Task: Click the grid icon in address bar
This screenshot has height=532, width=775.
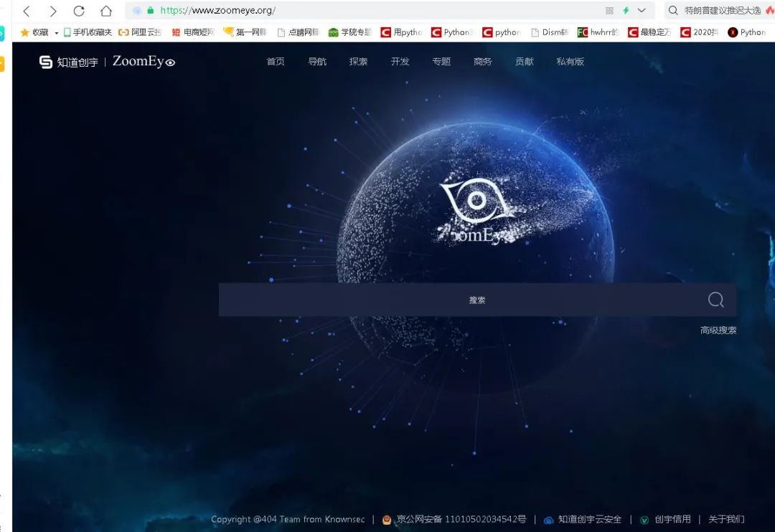Action: click(x=609, y=10)
